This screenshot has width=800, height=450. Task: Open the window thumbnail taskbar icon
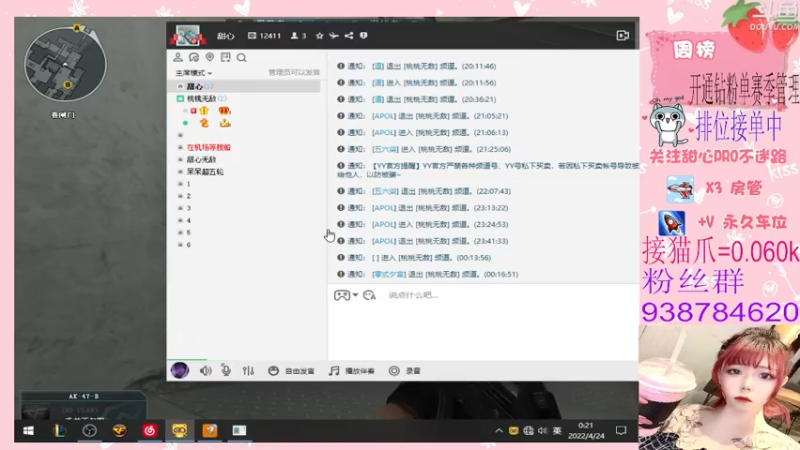pyautogui.click(x=239, y=431)
